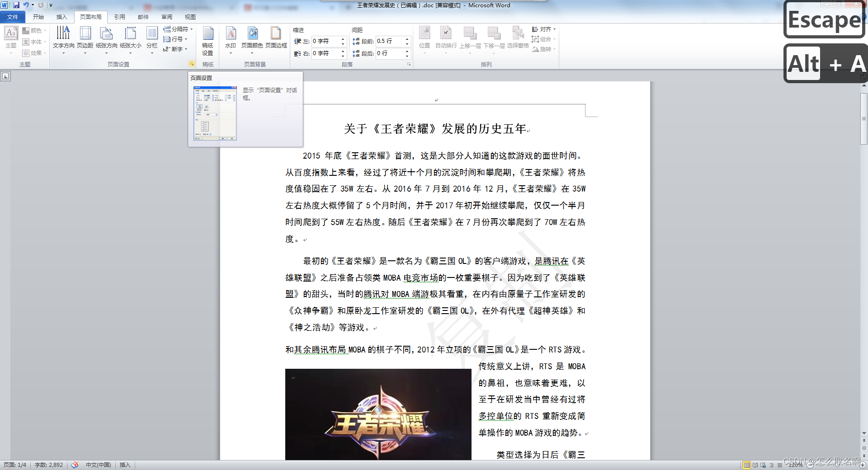The height and width of the screenshot is (470, 868).
Task: Increase 段前 spacing with up spinner
Action: (407, 39)
